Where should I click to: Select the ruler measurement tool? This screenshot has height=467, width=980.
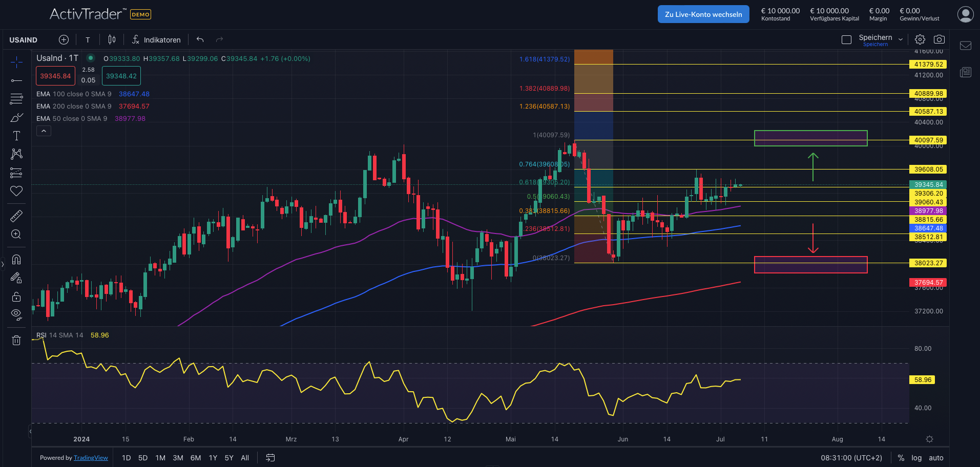pos(16,216)
